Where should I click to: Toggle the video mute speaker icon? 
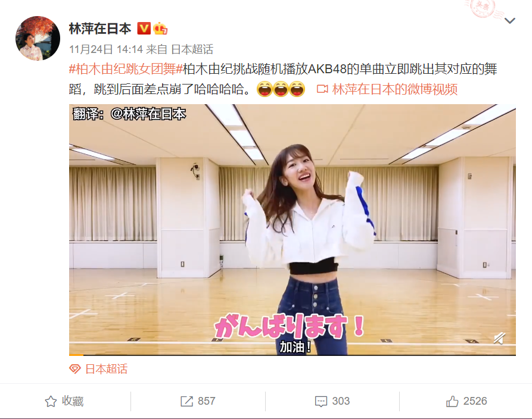tap(499, 338)
